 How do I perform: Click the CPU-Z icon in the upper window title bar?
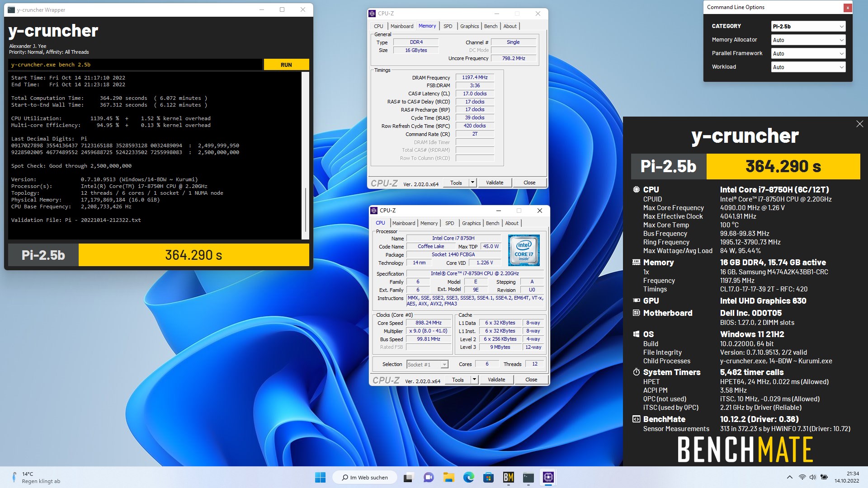pyautogui.click(x=372, y=14)
